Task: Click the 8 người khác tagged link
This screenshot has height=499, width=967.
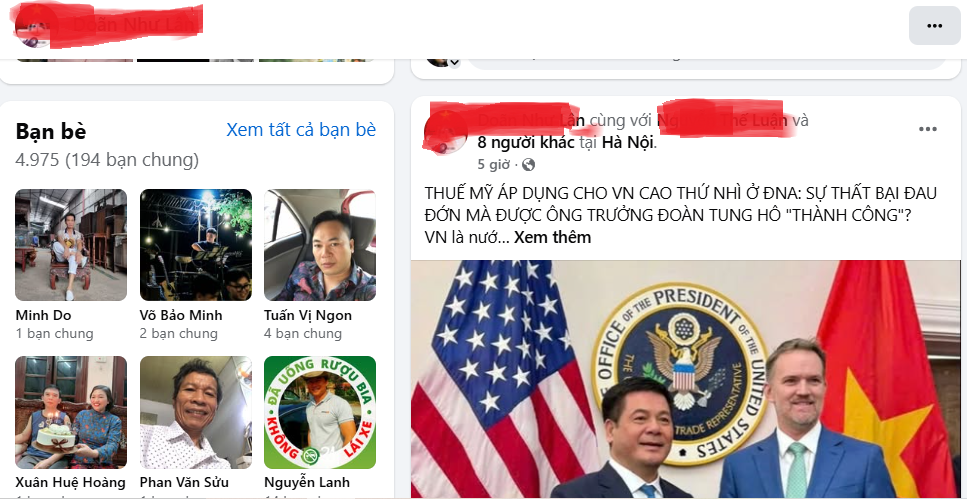Action: pyautogui.click(x=526, y=143)
